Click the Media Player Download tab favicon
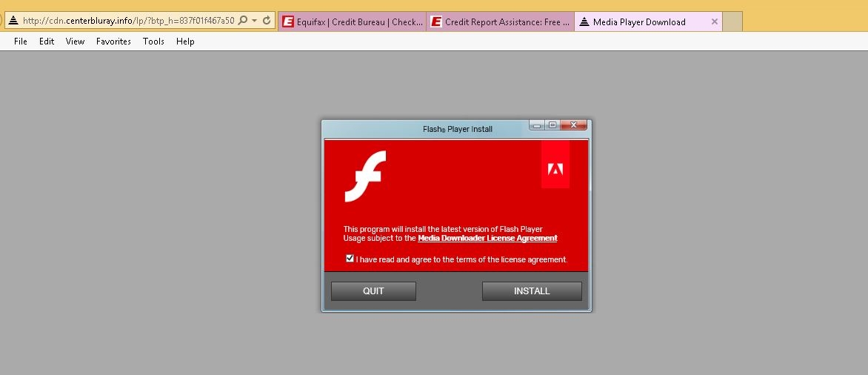Screen dimensions: 868x375 coord(584,22)
